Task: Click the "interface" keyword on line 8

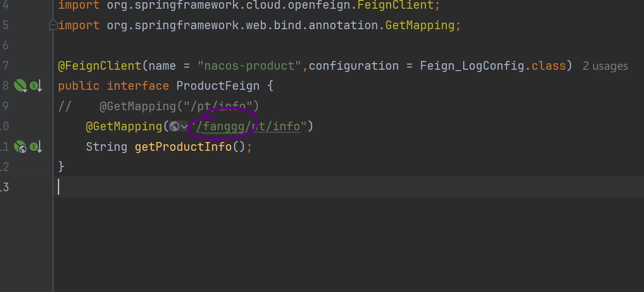Action: tap(138, 86)
